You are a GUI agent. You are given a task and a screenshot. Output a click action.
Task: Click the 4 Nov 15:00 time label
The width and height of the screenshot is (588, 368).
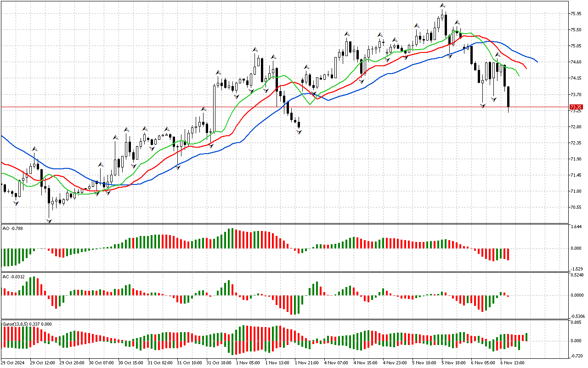(x=366, y=362)
